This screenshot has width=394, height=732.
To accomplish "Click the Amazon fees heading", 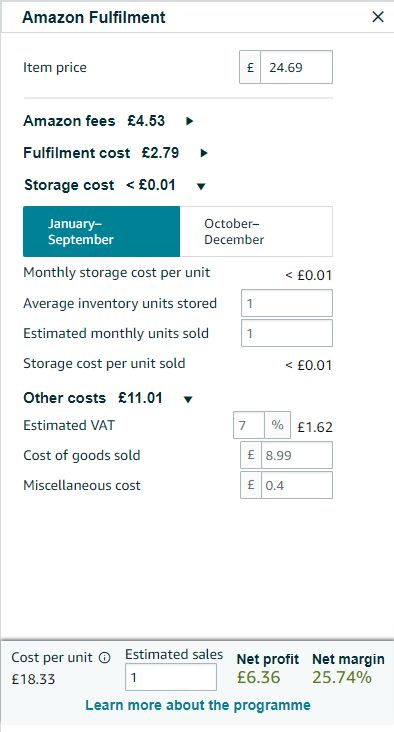I will click(69, 121).
